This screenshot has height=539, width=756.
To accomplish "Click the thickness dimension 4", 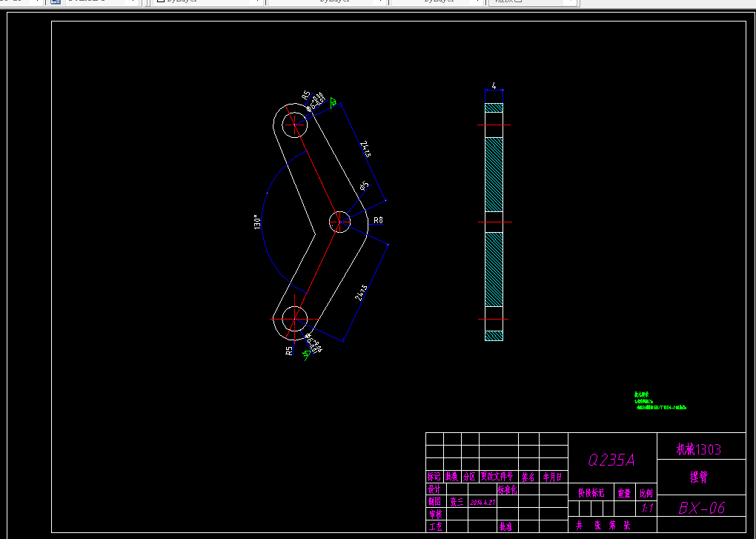I will point(494,85).
